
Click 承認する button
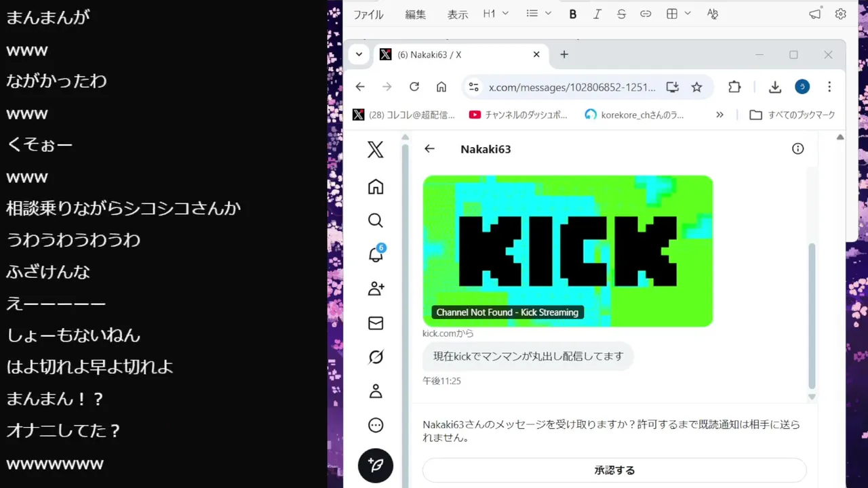pyautogui.click(x=614, y=470)
